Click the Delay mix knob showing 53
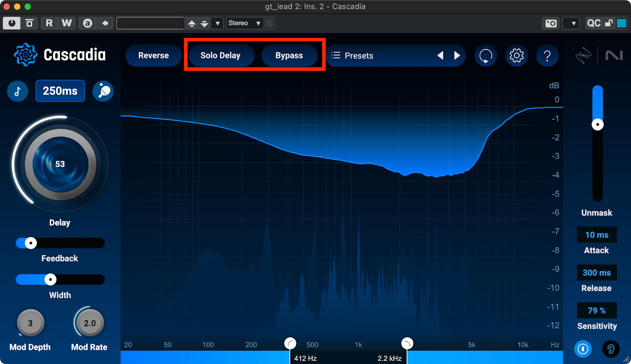This screenshot has height=364, width=631. [60, 164]
